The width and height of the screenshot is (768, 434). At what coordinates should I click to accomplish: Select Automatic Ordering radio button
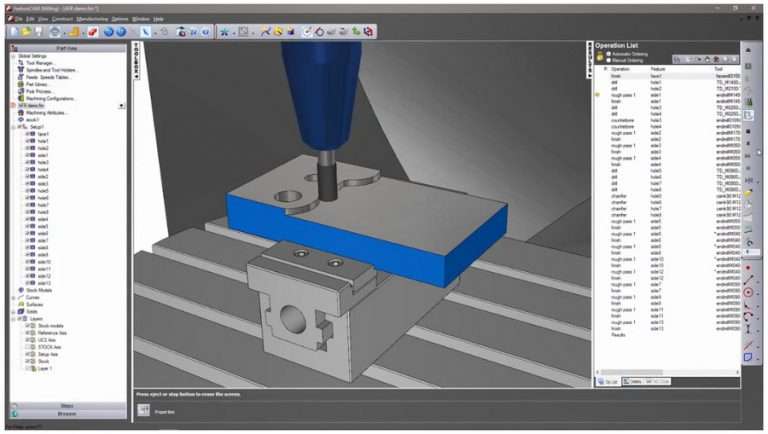(x=609, y=54)
